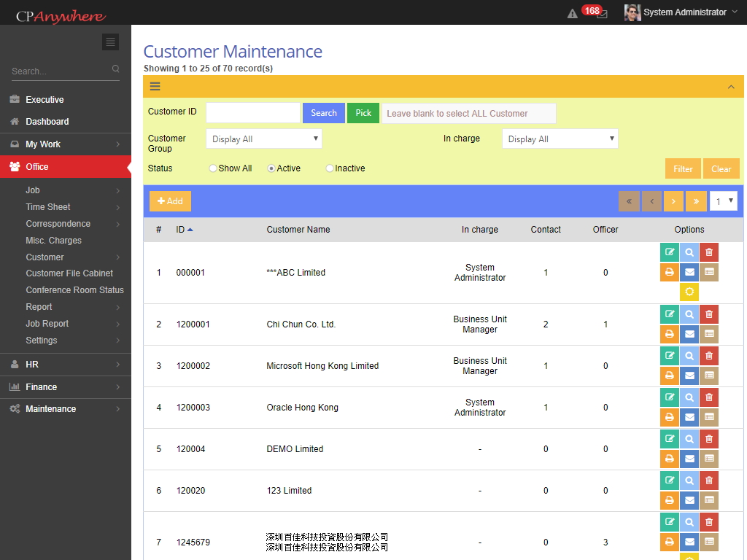Open the In charge filter dropdown

560,139
